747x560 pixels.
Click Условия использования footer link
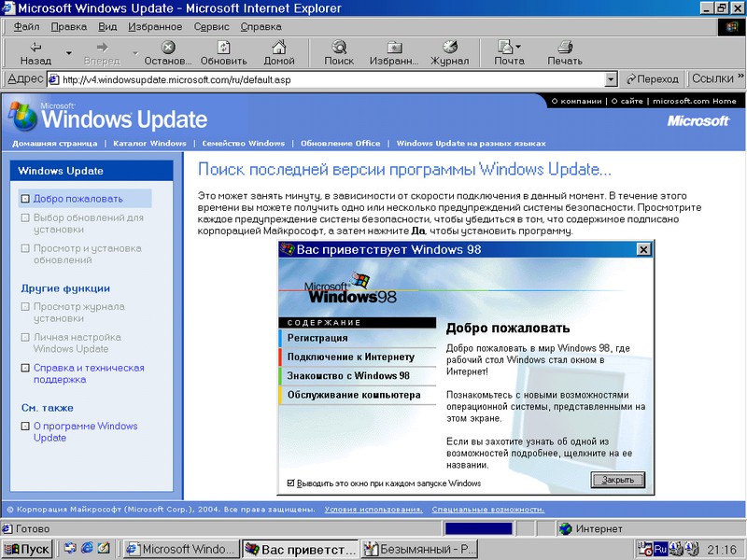point(373,510)
